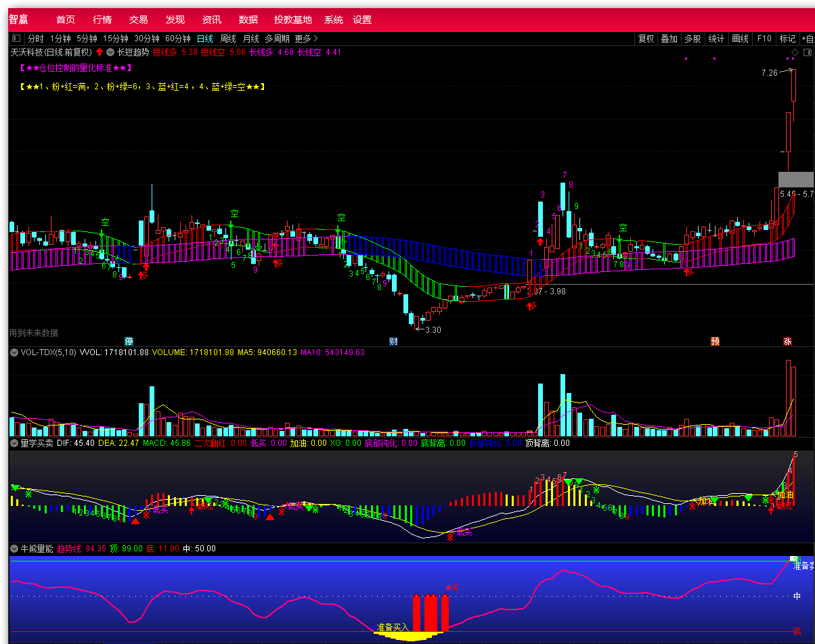The height and width of the screenshot is (644, 815).
Task: Open the 牛熊量能 indicator dropdown arrow
Action: [x=14, y=549]
